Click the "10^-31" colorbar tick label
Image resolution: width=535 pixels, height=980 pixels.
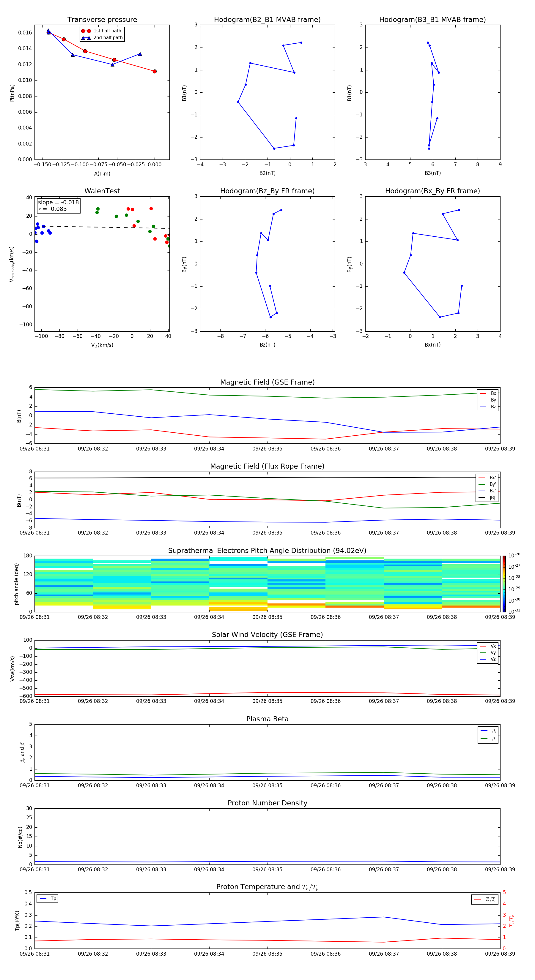pyautogui.click(x=514, y=611)
